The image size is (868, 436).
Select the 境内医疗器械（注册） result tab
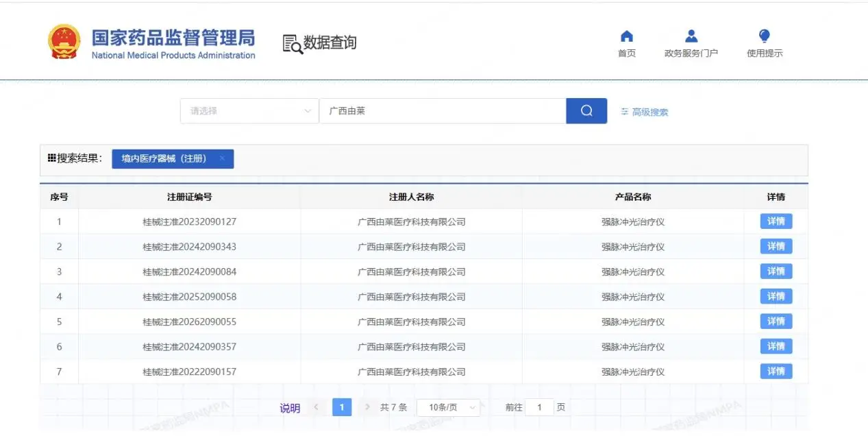tap(173, 159)
